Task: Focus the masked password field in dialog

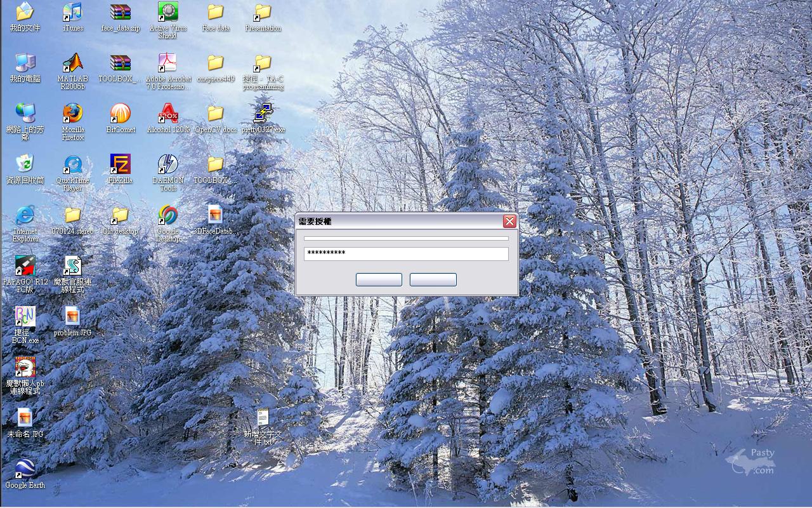Action: pos(406,253)
